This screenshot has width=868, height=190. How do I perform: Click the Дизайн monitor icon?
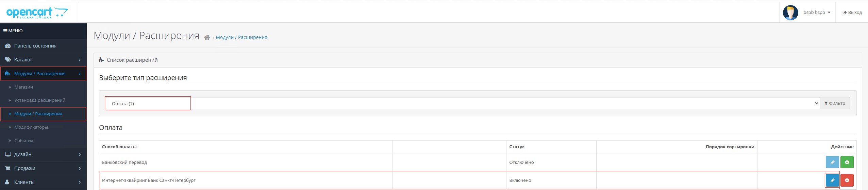[x=8, y=154]
